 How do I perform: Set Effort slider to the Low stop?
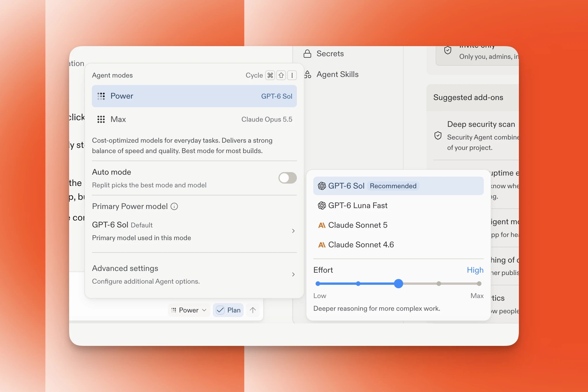[x=318, y=284]
